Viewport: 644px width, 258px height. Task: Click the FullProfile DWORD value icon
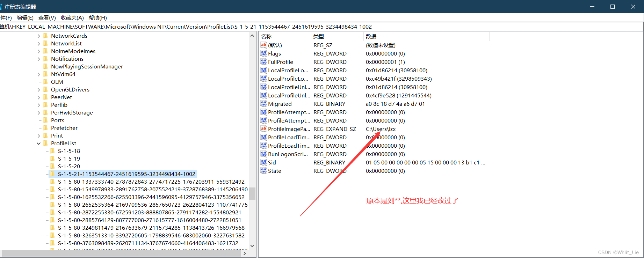264,62
